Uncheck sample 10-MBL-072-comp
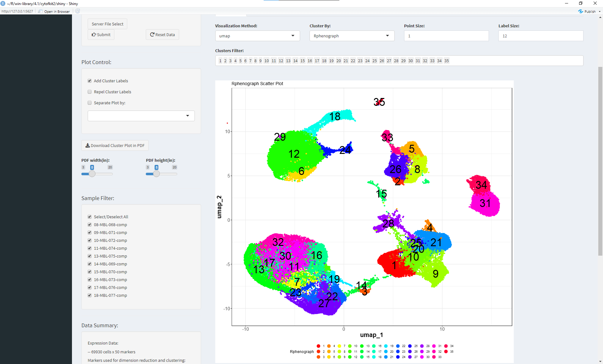Screen dimensions: 603x364 90,240
